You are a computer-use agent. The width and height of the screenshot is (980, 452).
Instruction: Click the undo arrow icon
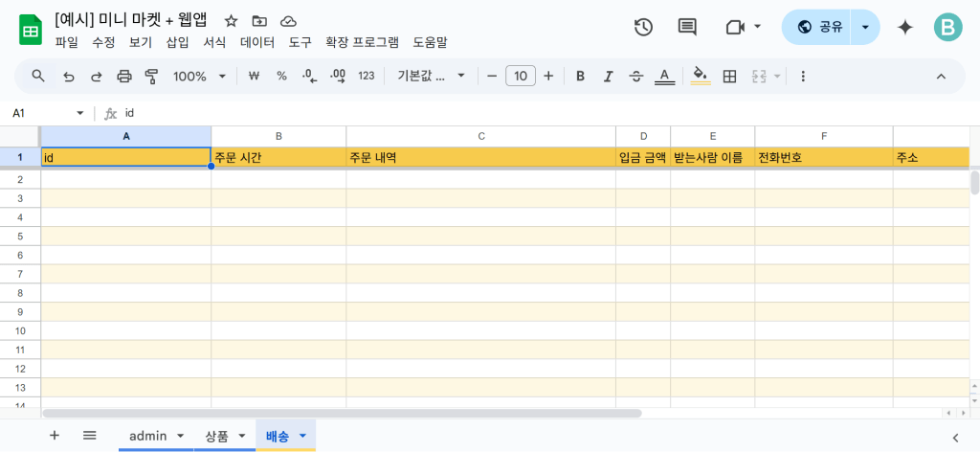point(68,76)
